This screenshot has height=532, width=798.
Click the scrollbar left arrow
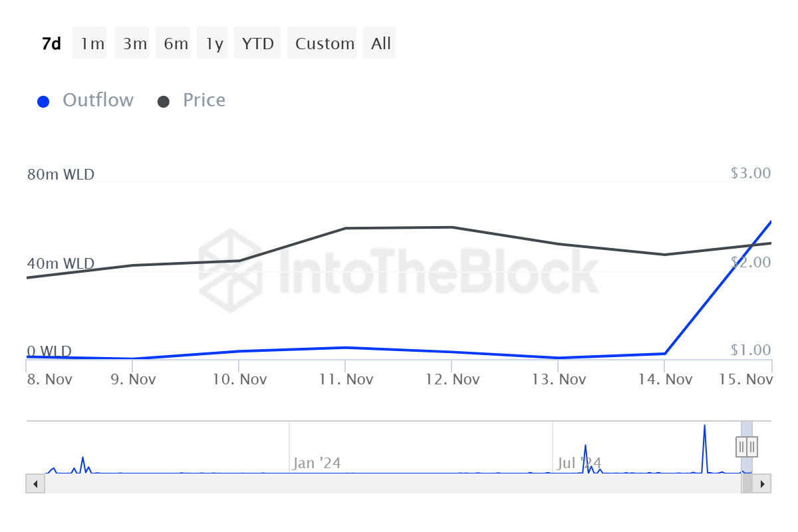pyautogui.click(x=35, y=483)
